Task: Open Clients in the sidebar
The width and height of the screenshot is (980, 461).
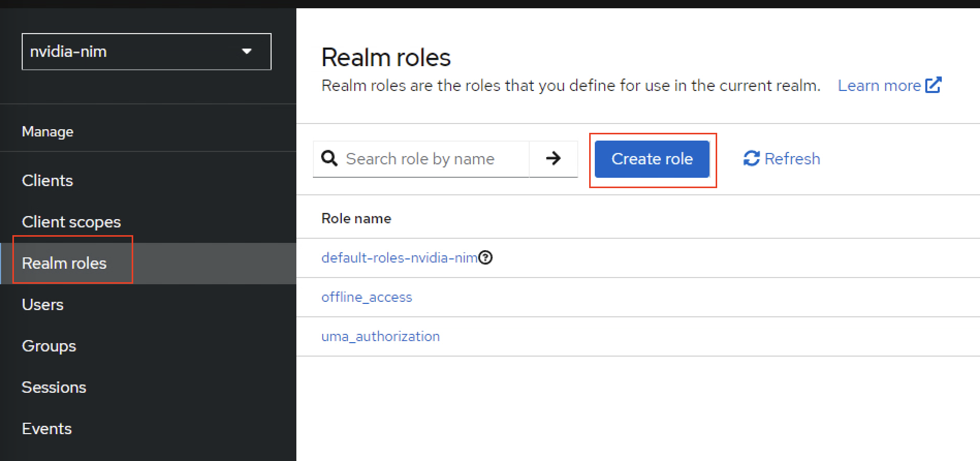Action: 48,180
